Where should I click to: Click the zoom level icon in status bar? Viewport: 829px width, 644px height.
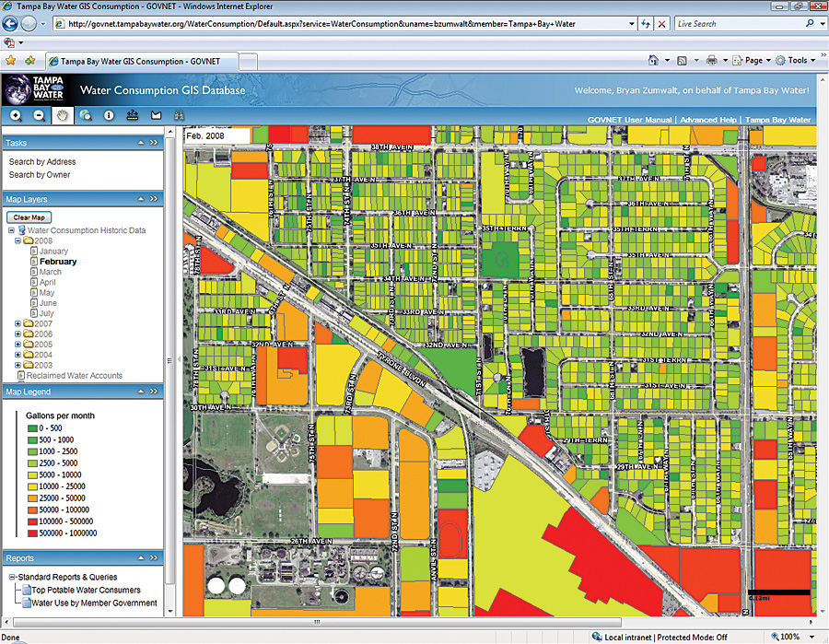pos(775,637)
